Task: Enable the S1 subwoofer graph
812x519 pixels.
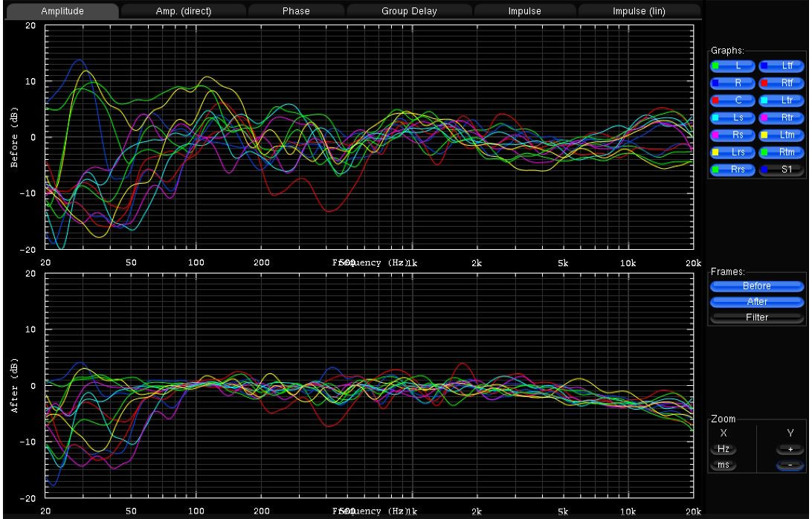Action: pyautogui.click(x=782, y=169)
